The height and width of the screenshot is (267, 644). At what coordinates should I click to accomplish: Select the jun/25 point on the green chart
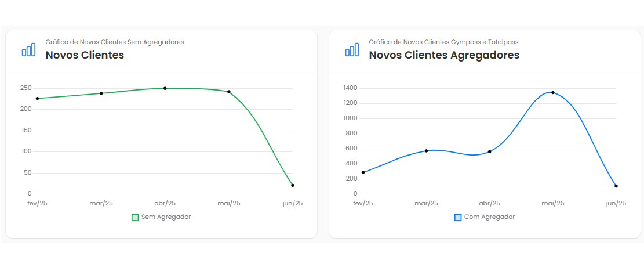[292, 185]
